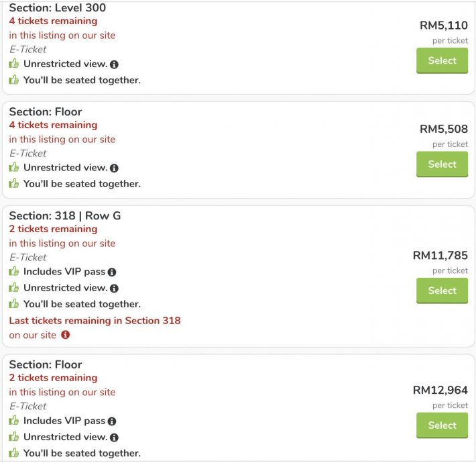Click info icon beside Unrestricted view in RM12,964 listing
This screenshot has height=463, width=476.
point(114,438)
